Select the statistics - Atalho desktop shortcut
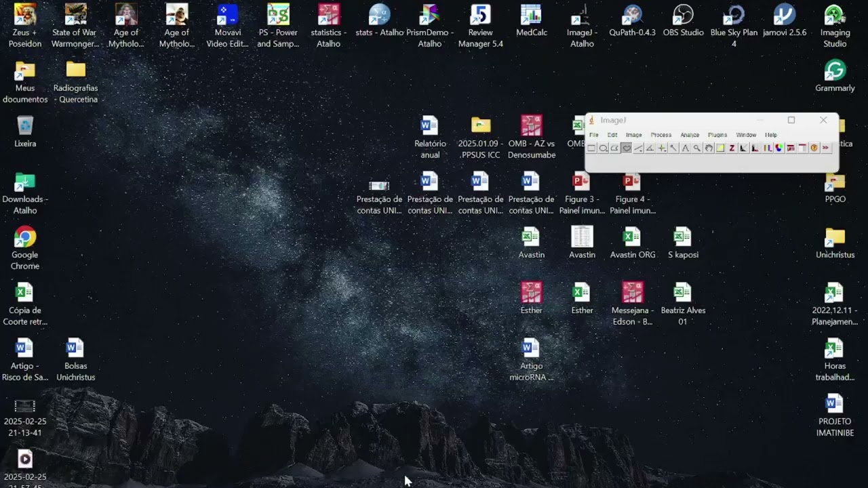 pos(329,26)
